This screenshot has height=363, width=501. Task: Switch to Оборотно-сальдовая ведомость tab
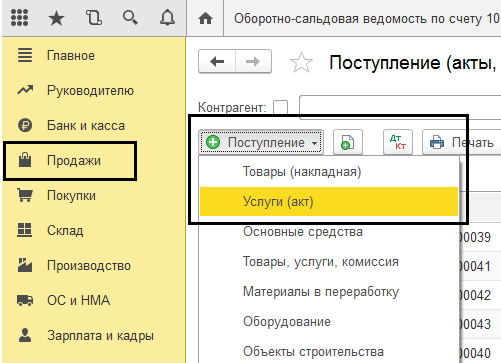366,19
